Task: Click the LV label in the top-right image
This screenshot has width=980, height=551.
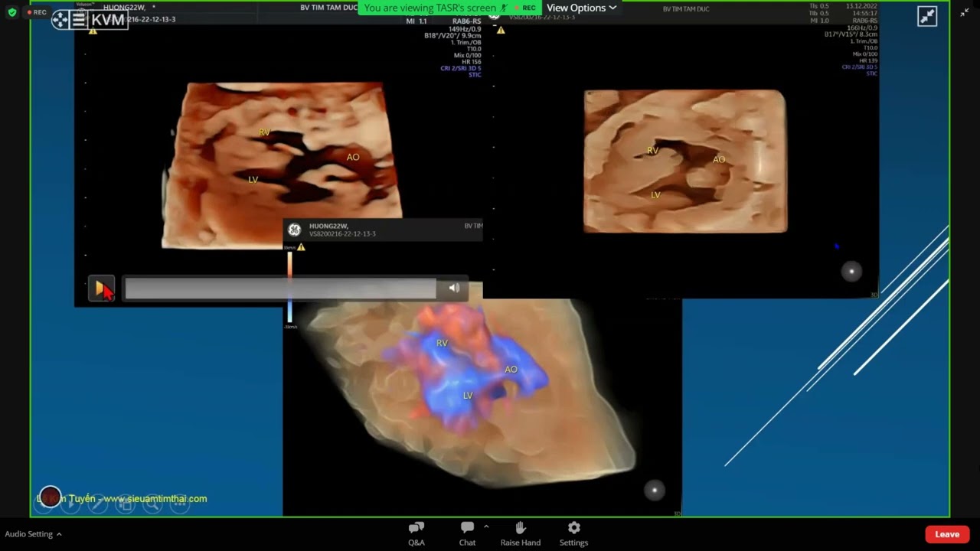Action: click(655, 195)
